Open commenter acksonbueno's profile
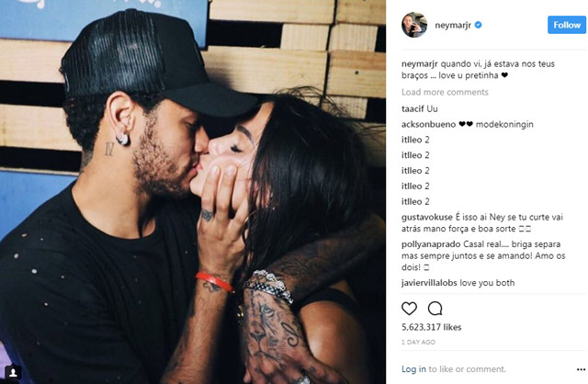Screen dimensions: 588x384 point(429,124)
